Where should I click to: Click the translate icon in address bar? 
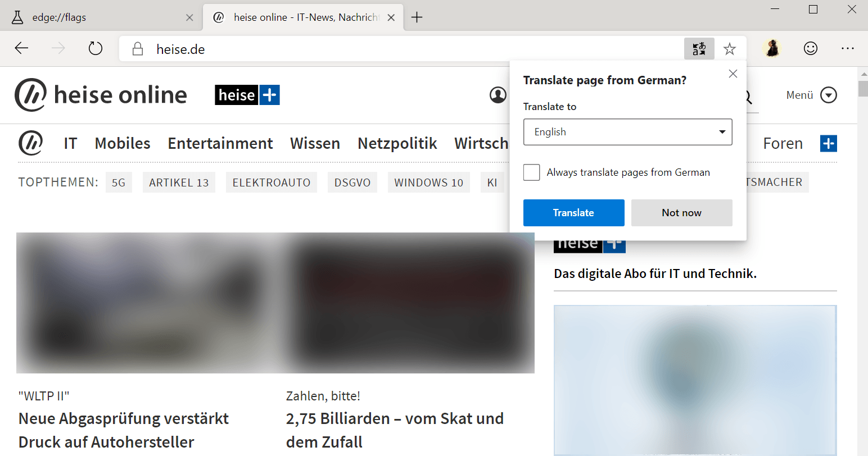699,49
